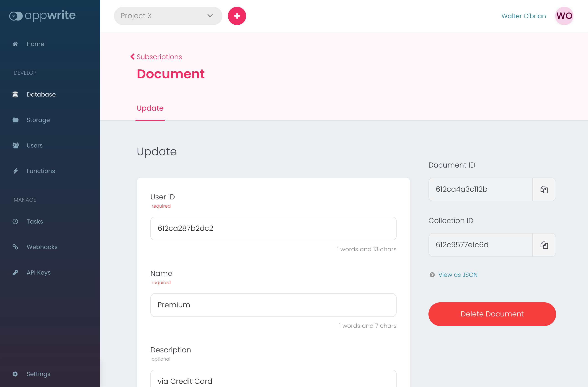Go to Webhooks in the sidebar

[42, 247]
